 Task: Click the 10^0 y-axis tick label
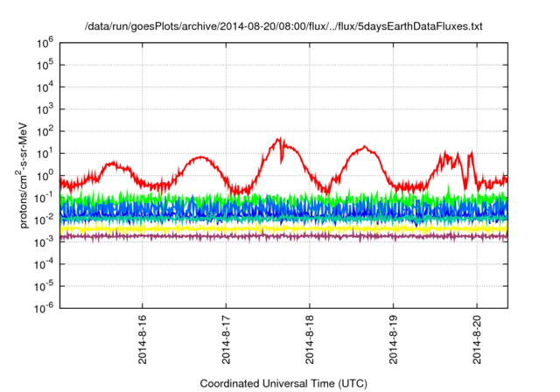point(45,176)
